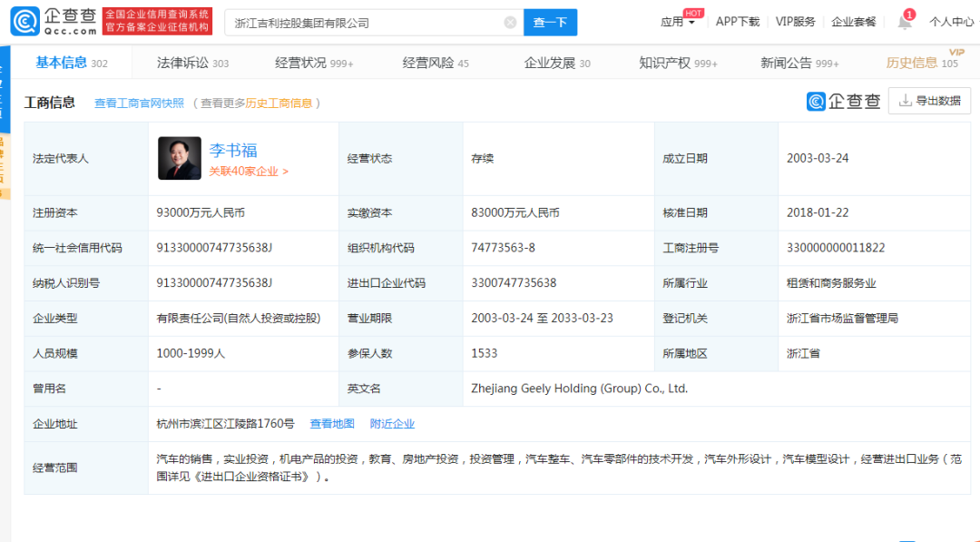
Task: Open the notification bell icon
Action: [905, 22]
